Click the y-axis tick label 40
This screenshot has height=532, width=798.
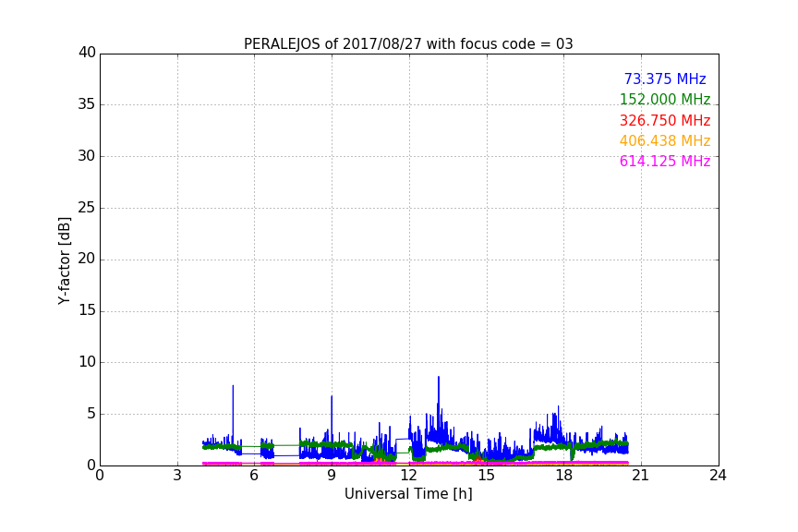87,53
